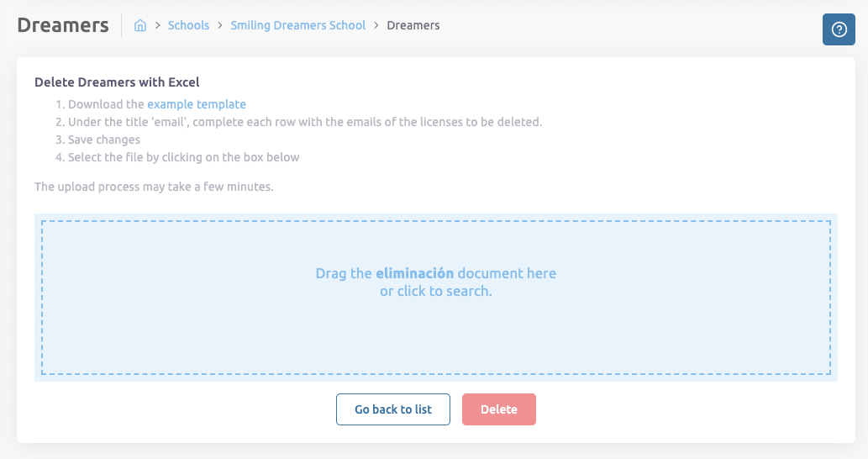The height and width of the screenshot is (459, 868).
Task: Select the Dreamers breadcrumb item
Action: 413,25
